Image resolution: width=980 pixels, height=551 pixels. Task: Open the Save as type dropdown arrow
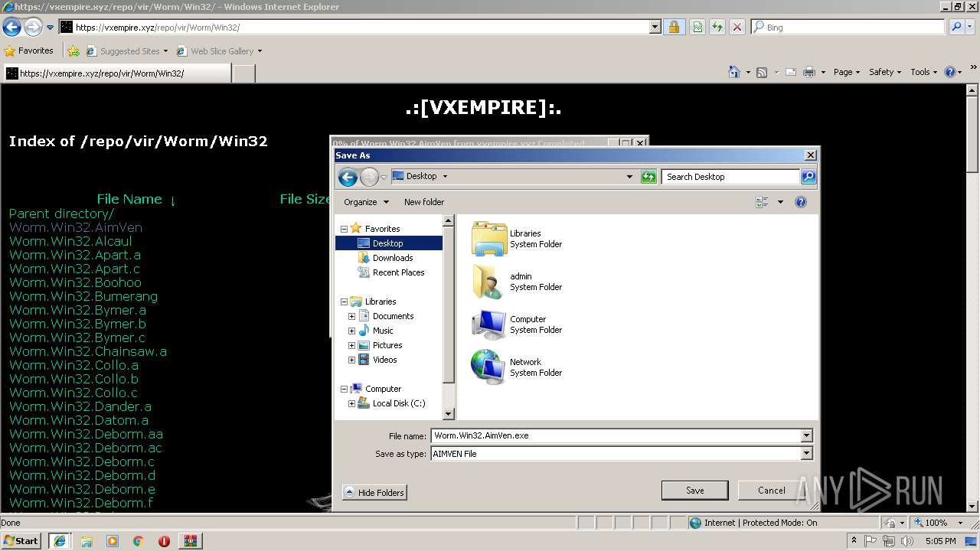coord(806,454)
